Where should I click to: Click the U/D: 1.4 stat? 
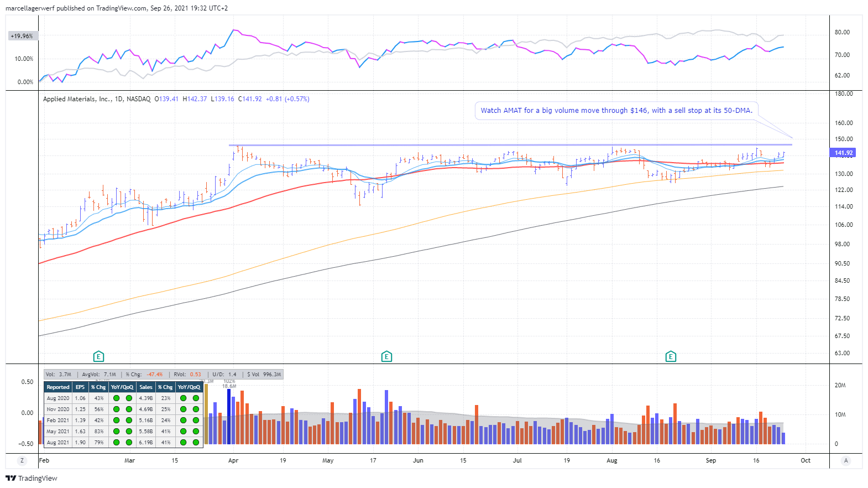coord(224,375)
